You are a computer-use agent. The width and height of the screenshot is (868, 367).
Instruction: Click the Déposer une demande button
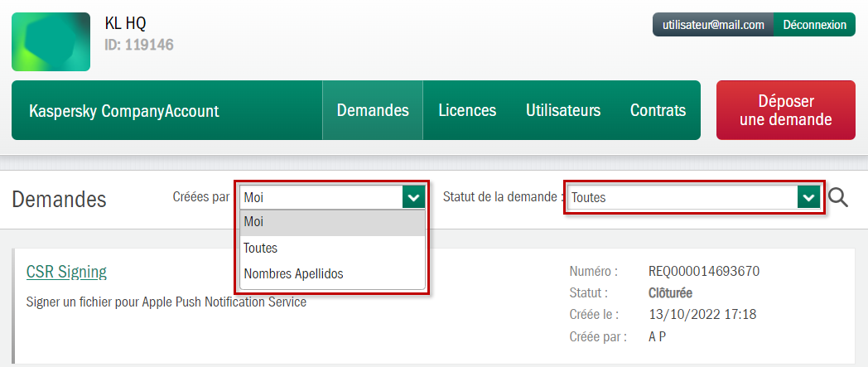pos(785,110)
